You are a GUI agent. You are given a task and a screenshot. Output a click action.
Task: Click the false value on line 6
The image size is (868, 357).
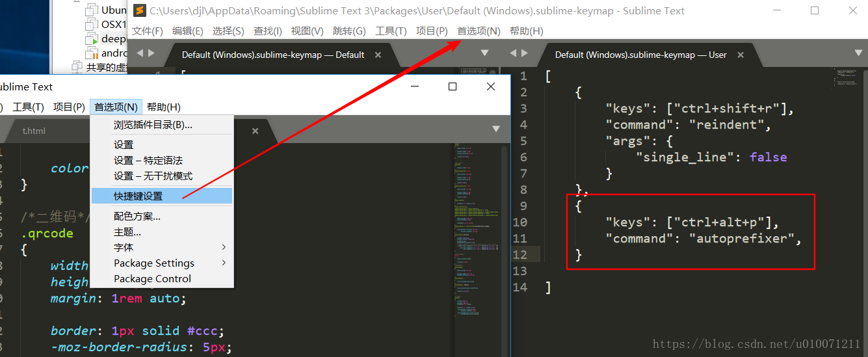pos(768,157)
